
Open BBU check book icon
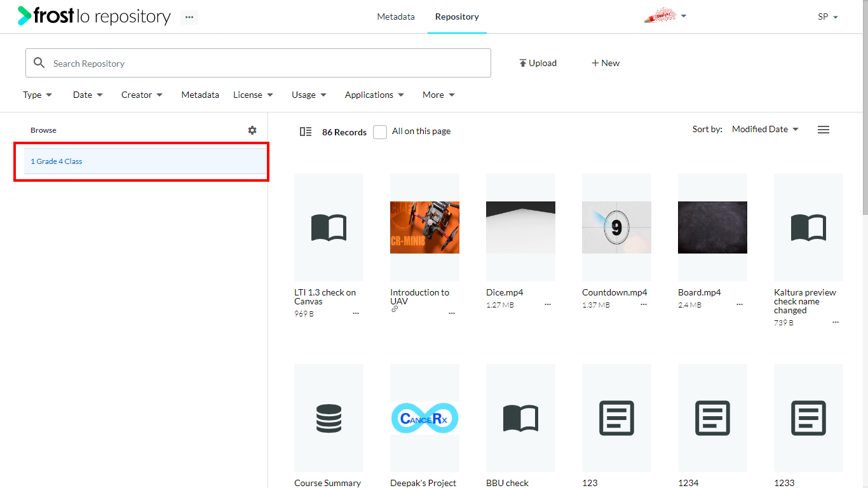click(x=520, y=418)
